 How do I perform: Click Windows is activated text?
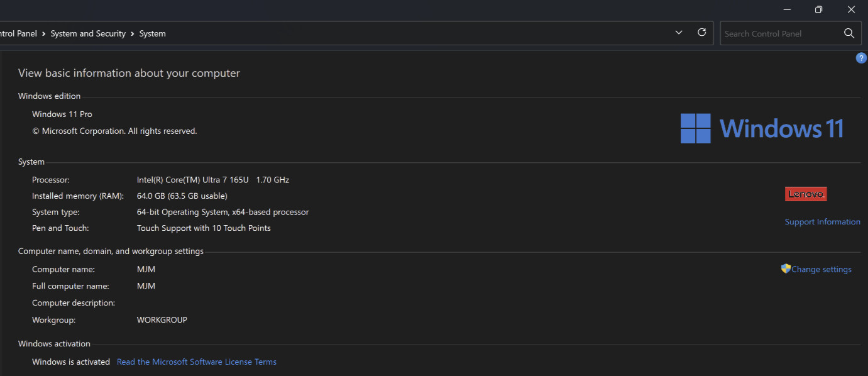point(71,362)
